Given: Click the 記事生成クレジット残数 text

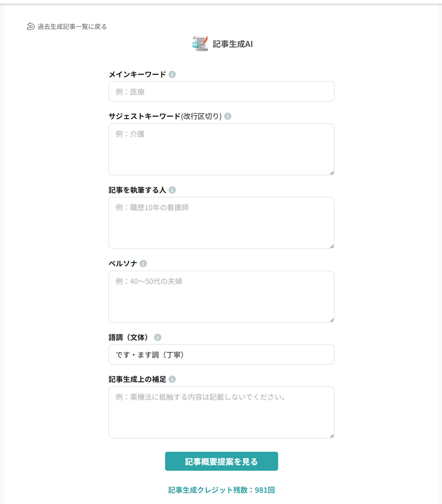Looking at the screenshot, I should pyautogui.click(x=221, y=490).
